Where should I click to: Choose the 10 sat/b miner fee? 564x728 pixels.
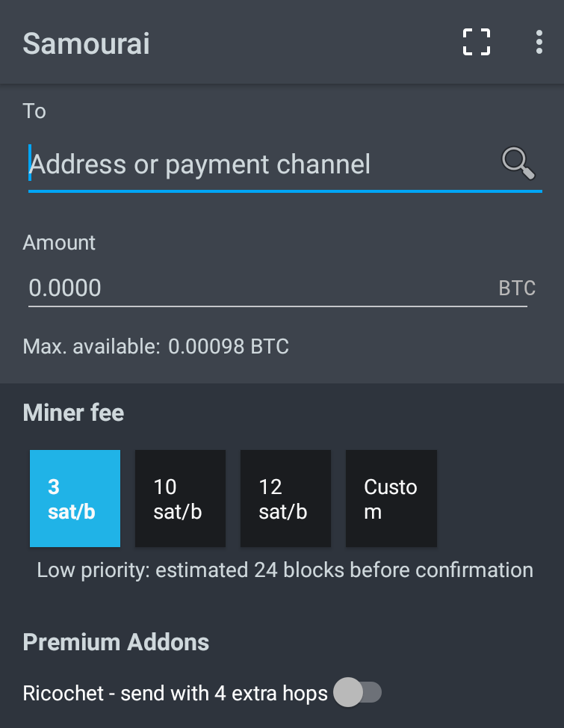pos(180,499)
